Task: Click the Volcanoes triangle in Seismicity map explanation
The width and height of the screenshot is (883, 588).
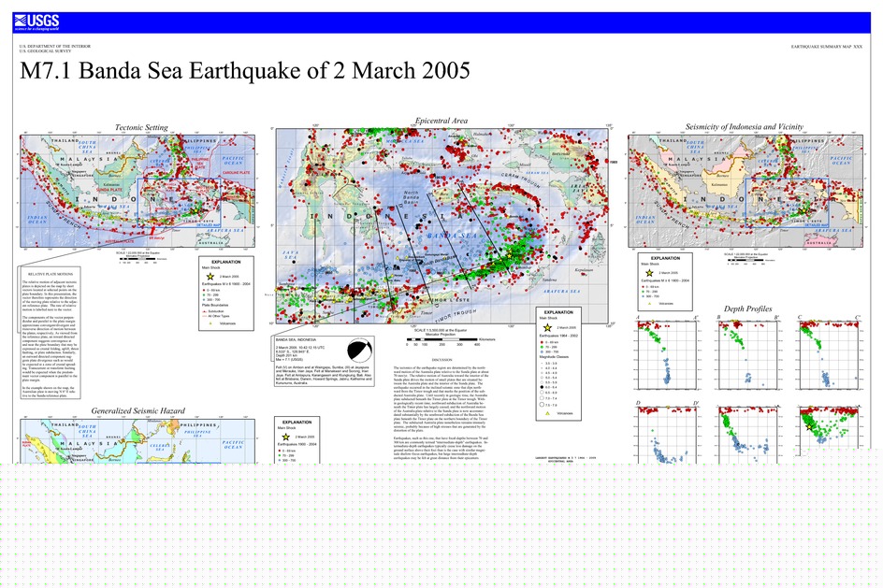Action: pyautogui.click(x=649, y=303)
